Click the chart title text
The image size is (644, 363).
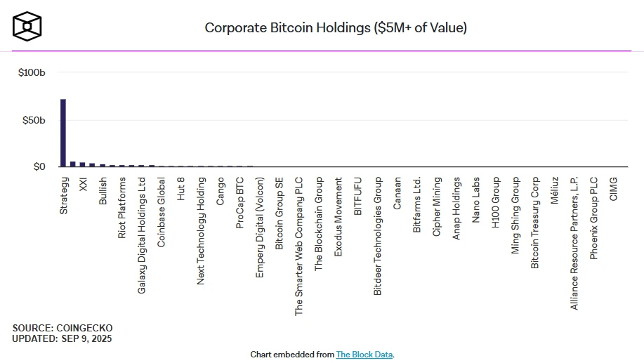pyautogui.click(x=336, y=28)
